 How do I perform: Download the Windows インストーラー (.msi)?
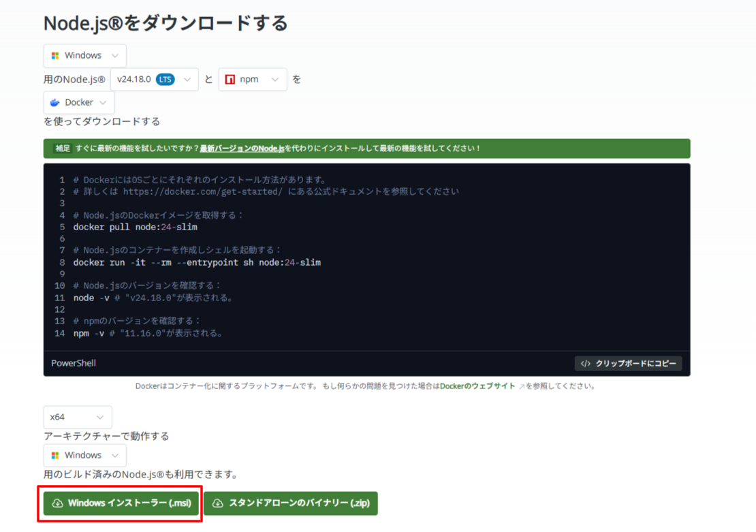[121, 503]
